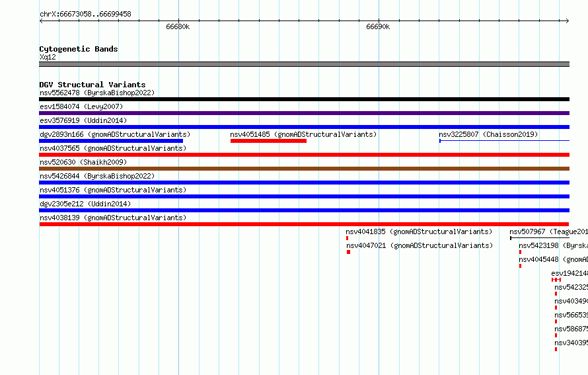The width and height of the screenshot is (588, 375).
Task: Select the red marker under nsv340395
Action: (x=556, y=349)
